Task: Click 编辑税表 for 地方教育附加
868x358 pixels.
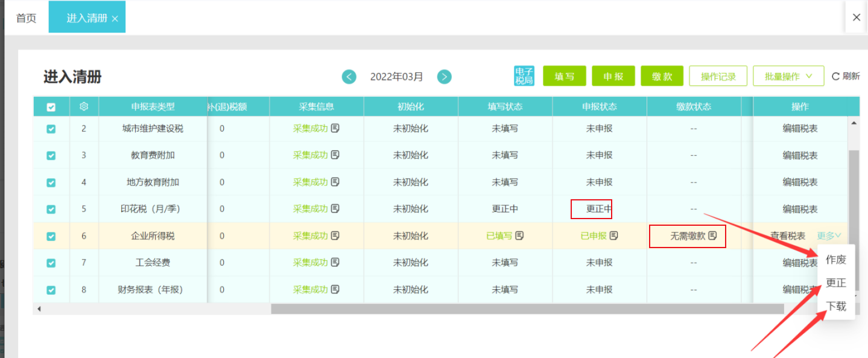Action: click(x=800, y=182)
